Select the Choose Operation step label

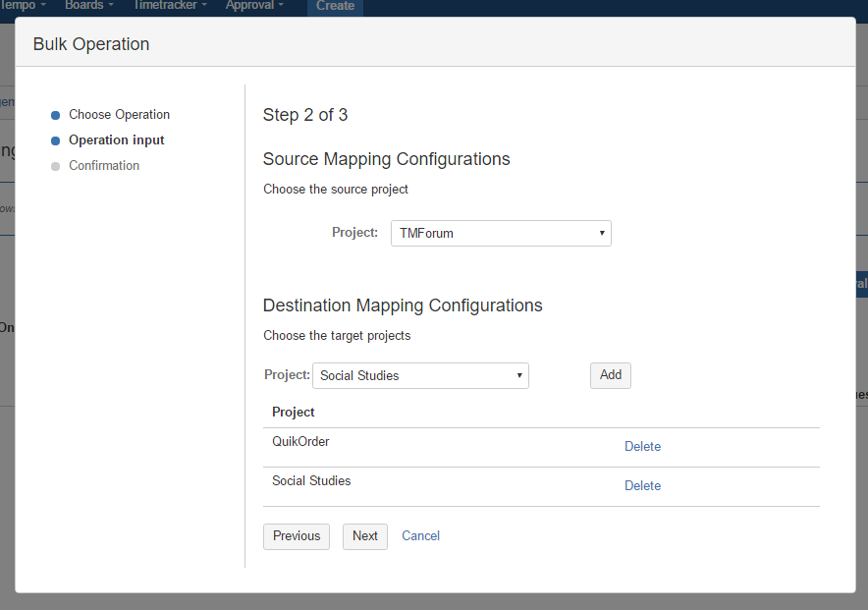[119, 115]
